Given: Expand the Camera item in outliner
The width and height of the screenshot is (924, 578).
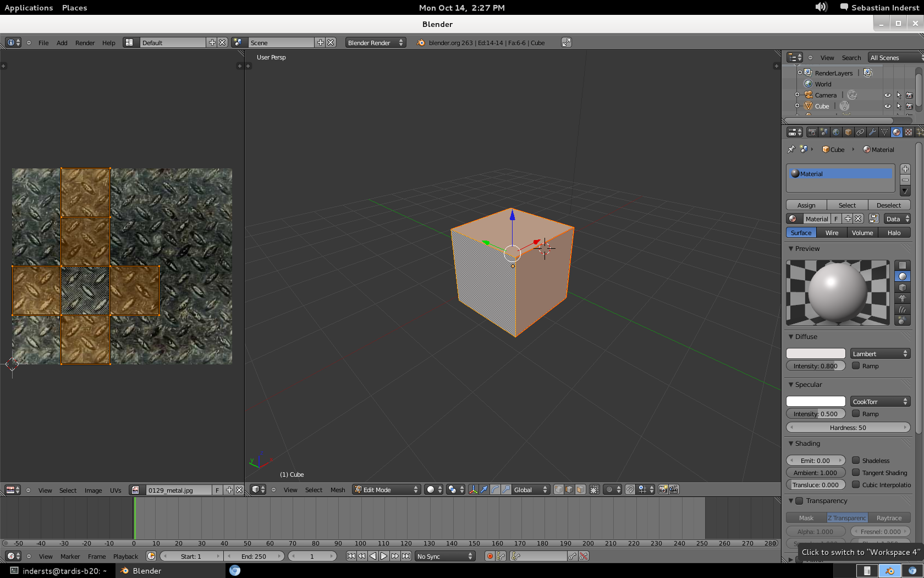Looking at the screenshot, I should [797, 95].
